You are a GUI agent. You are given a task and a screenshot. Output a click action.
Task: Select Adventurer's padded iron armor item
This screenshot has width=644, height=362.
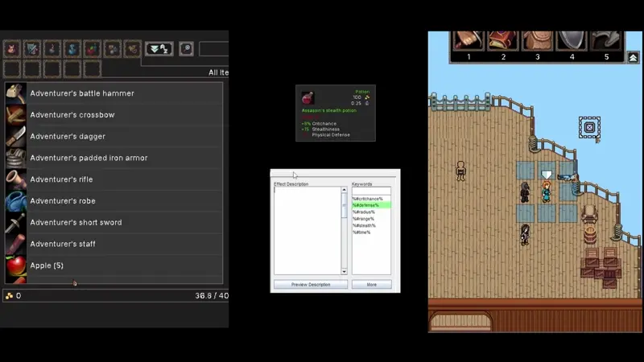pos(113,158)
